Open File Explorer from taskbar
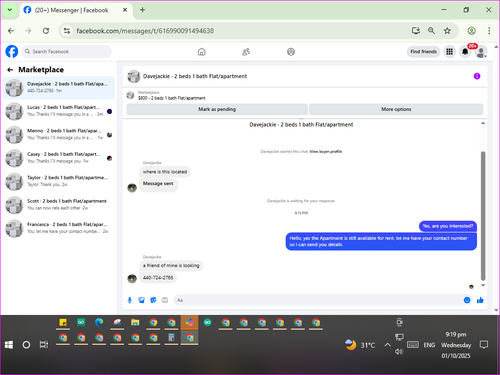This screenshot has width=500, height=375. 135,322
